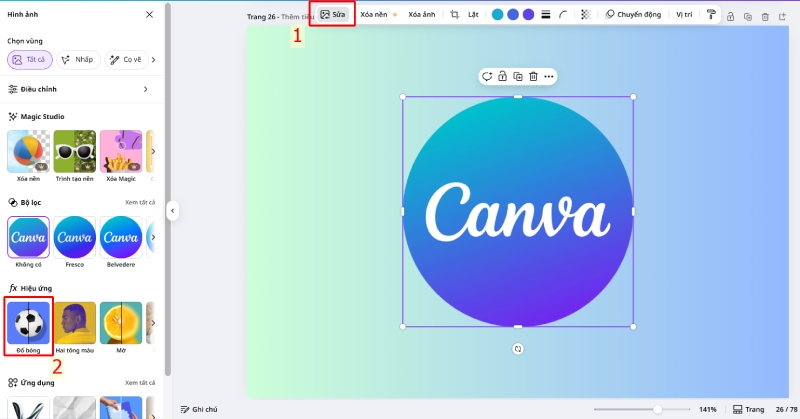Viewport: 800px width, 419px height.
Task: Click the lock icon in floating toolbar
Action: point(503,77)
